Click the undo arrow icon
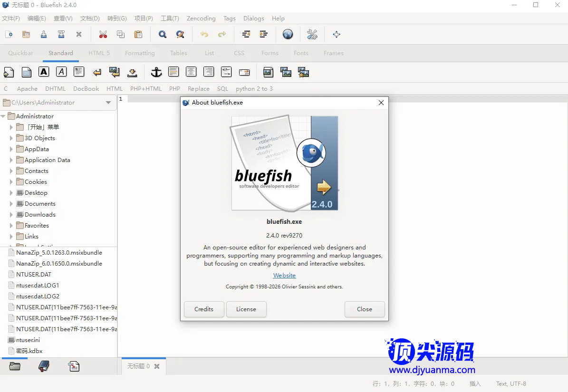The width and height of the screenshot is (568, 392). 204,34
